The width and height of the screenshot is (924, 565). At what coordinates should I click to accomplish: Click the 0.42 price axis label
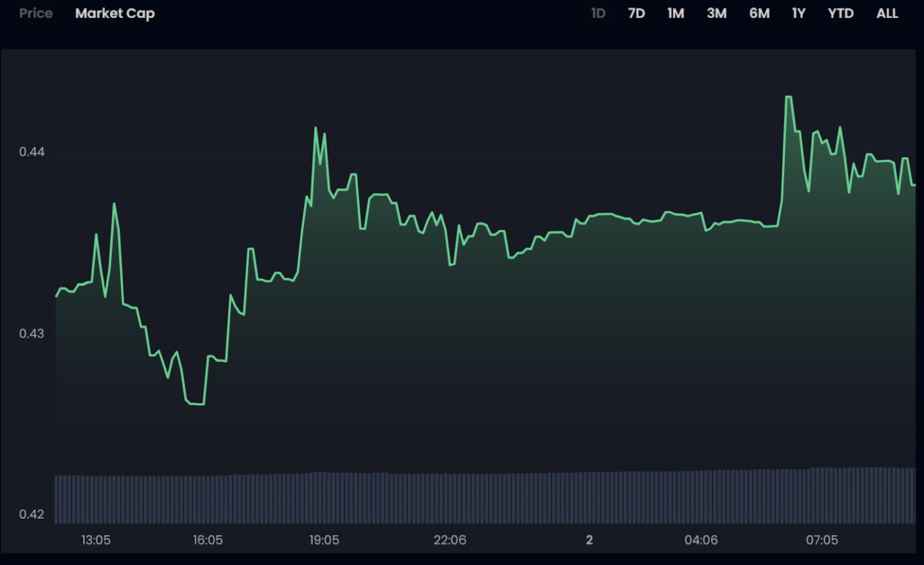click(32, 515)
